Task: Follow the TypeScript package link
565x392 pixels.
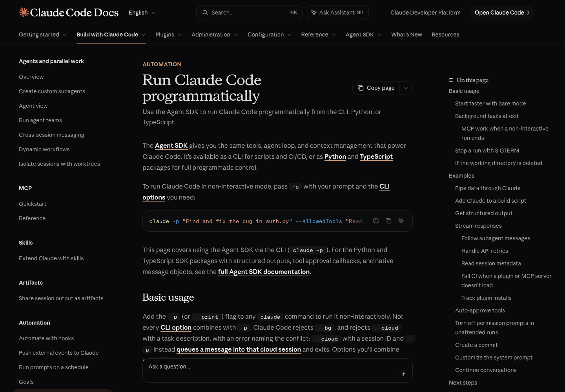Action: click(376, 157)
